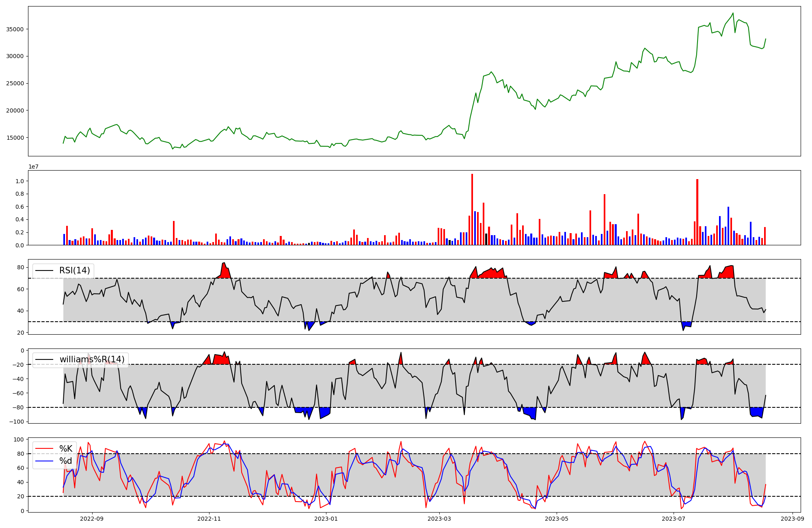Click the RSI(14) legend label
Viewport: 812px width, 528px height.
pos(74,270)
